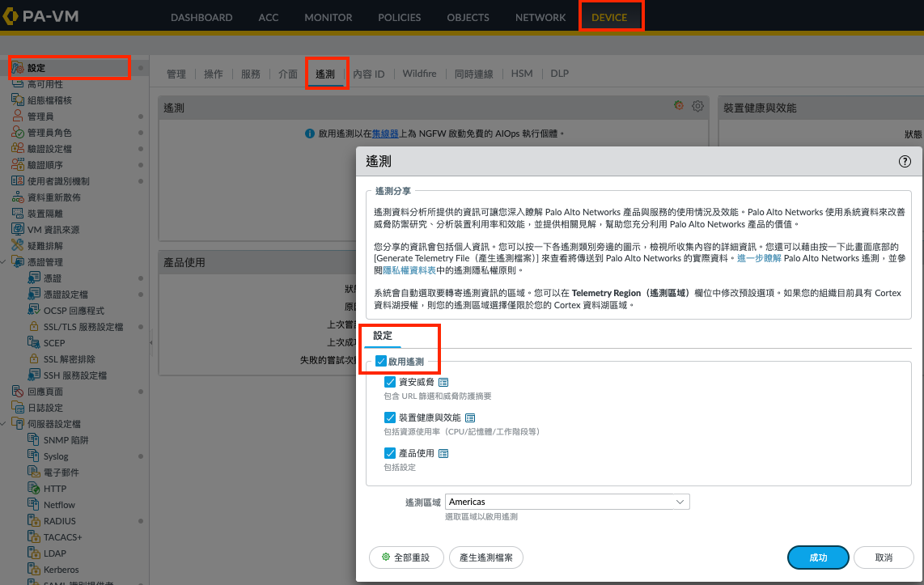Click the 全部重設 reset button
This screenshot has height=585, width=924.
tap(406, 557)
